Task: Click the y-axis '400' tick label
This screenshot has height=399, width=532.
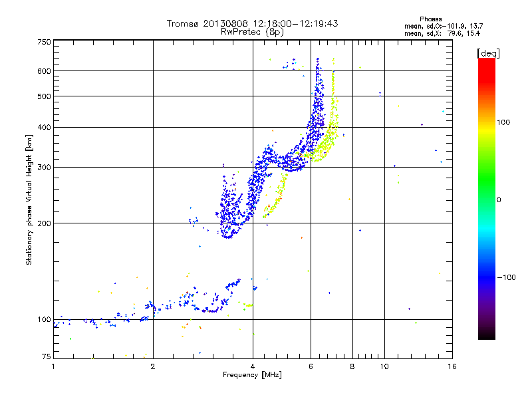Action: pyautogui.click(x=44, y=128)
